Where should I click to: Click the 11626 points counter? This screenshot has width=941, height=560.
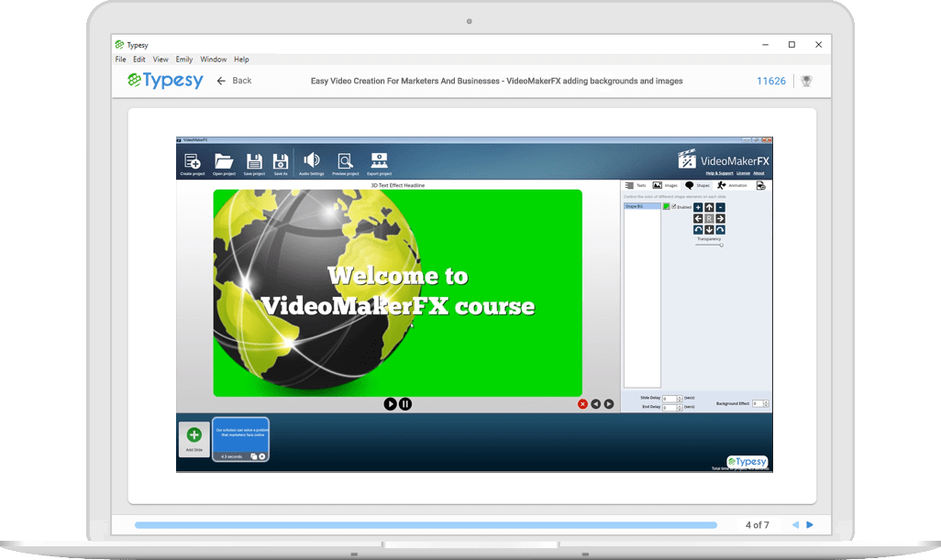771,81
